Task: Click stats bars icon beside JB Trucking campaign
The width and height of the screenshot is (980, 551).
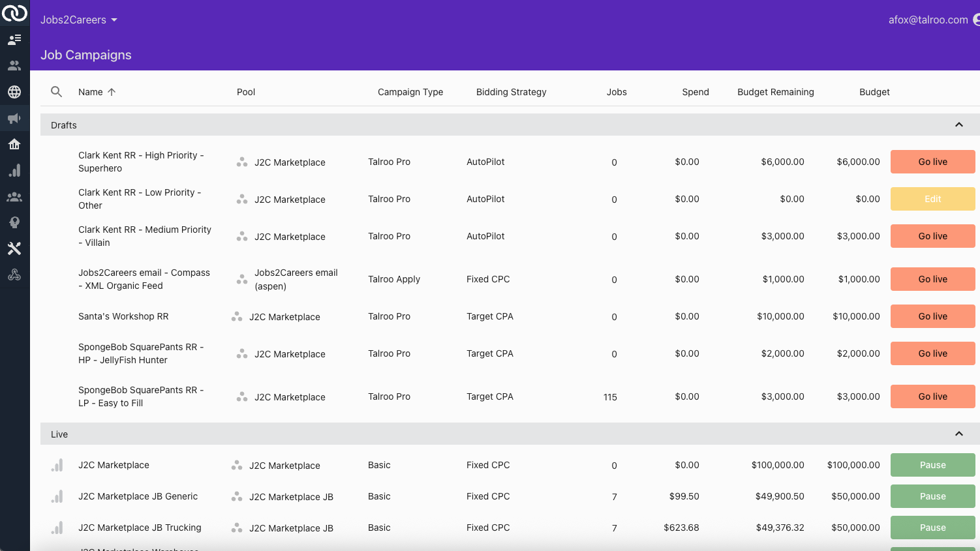Action: click(57, 528)
